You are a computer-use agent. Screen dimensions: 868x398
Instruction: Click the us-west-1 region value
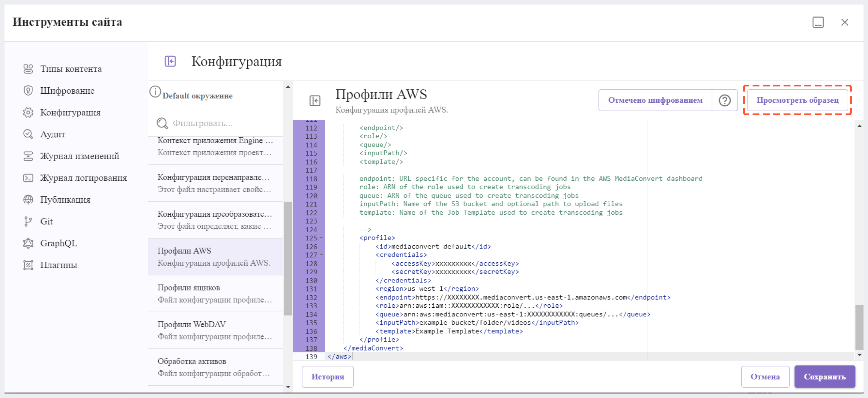point(425,289)
